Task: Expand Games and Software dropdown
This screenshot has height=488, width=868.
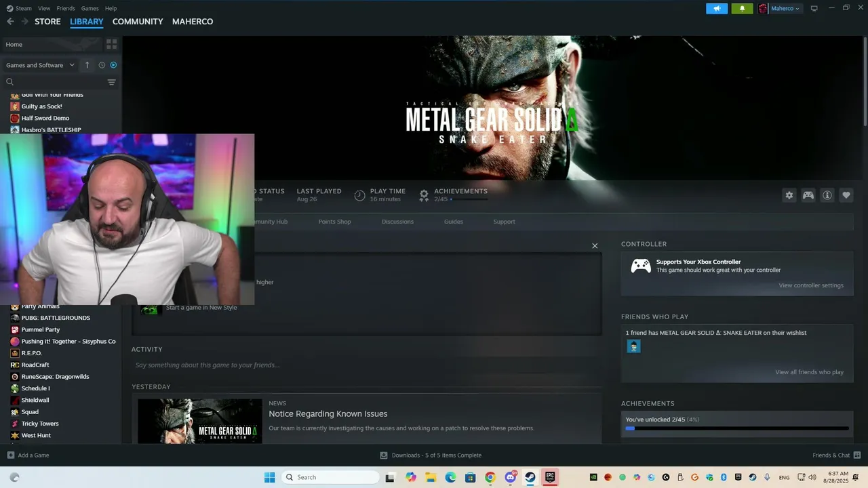Action: [40, 65]
